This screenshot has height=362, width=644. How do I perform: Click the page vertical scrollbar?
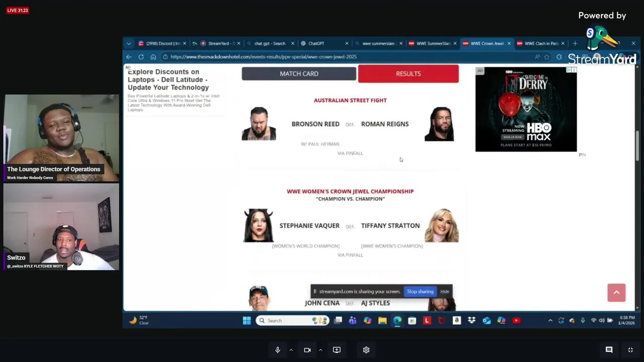click(x=638, y=146)
